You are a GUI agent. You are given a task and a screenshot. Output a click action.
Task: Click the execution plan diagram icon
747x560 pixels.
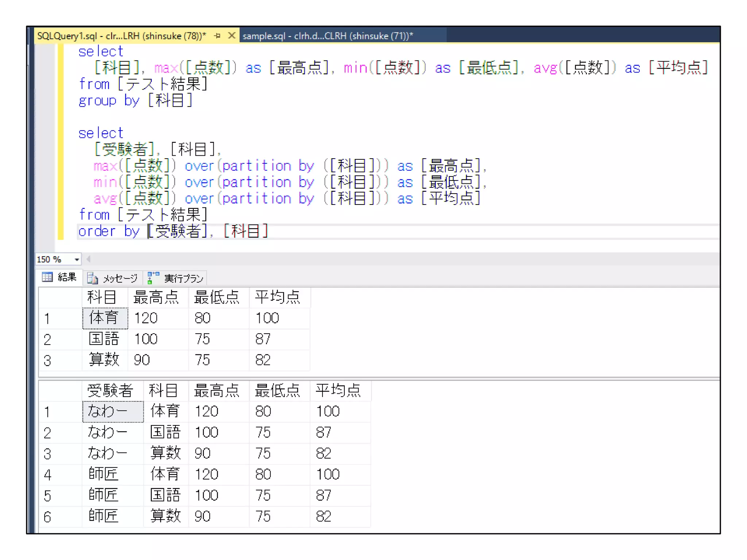153,278
